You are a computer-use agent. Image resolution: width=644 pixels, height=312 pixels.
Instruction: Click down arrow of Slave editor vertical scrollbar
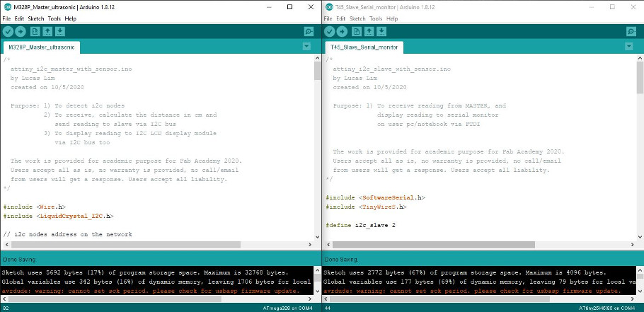(x=640, y=237)
